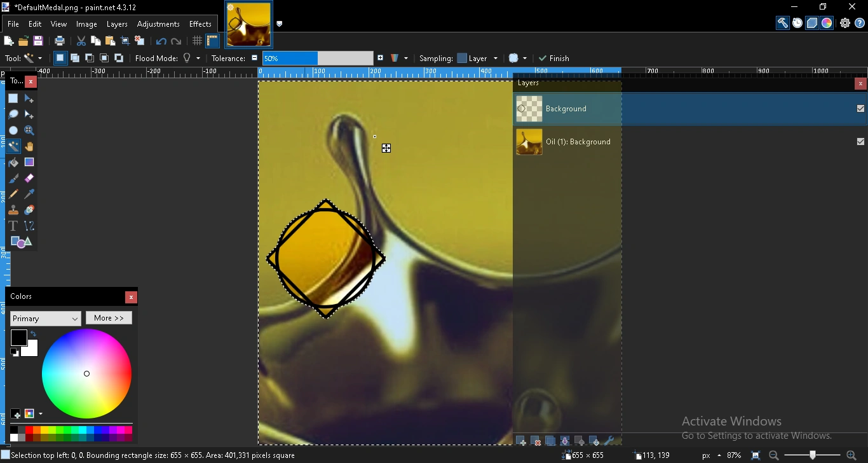Screen dimensions: 868x463
Task: Click the zoom slider in status bar
Action: point(813,455)
